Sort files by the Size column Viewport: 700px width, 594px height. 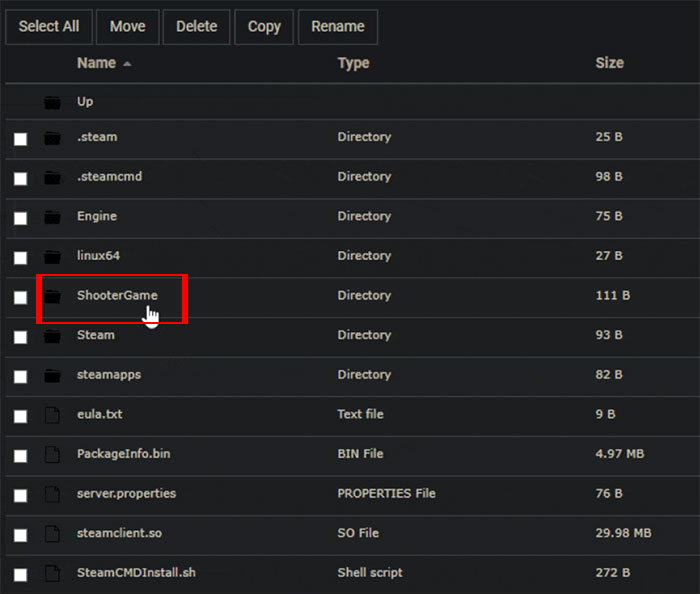click(609, 63)
